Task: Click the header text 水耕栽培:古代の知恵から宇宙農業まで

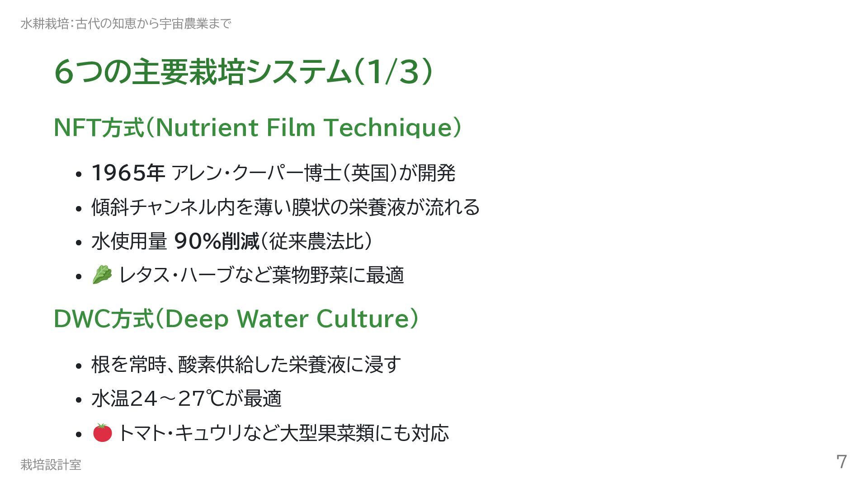Action: 126,23
